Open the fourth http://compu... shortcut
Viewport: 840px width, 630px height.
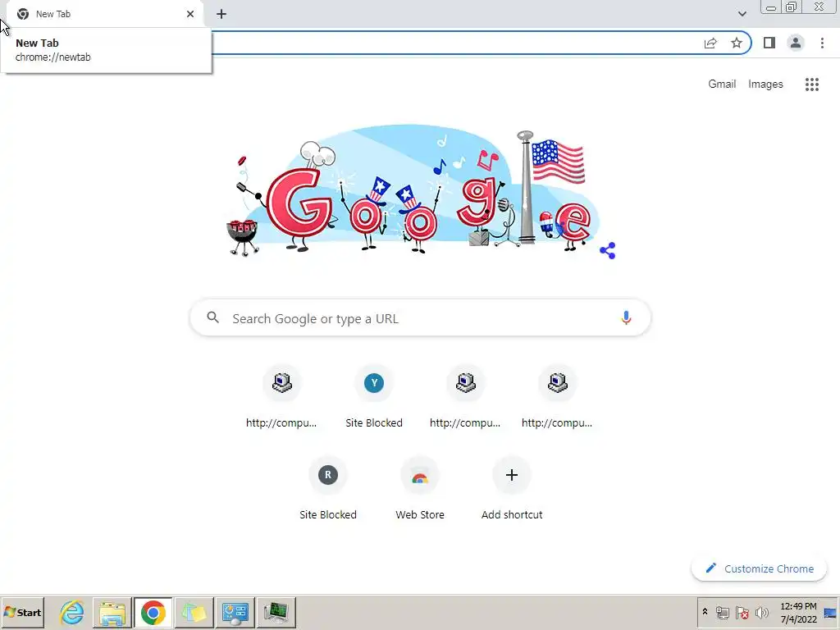pos(557,396)
